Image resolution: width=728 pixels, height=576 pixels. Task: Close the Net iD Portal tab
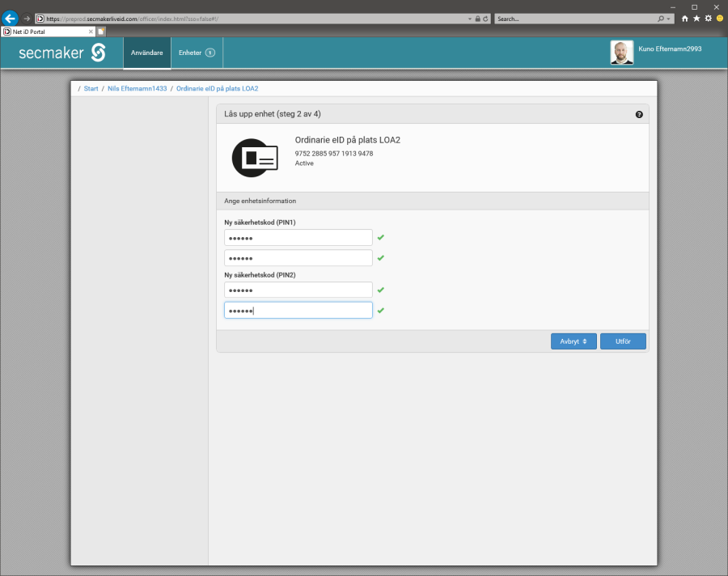(x=91, y=32)
